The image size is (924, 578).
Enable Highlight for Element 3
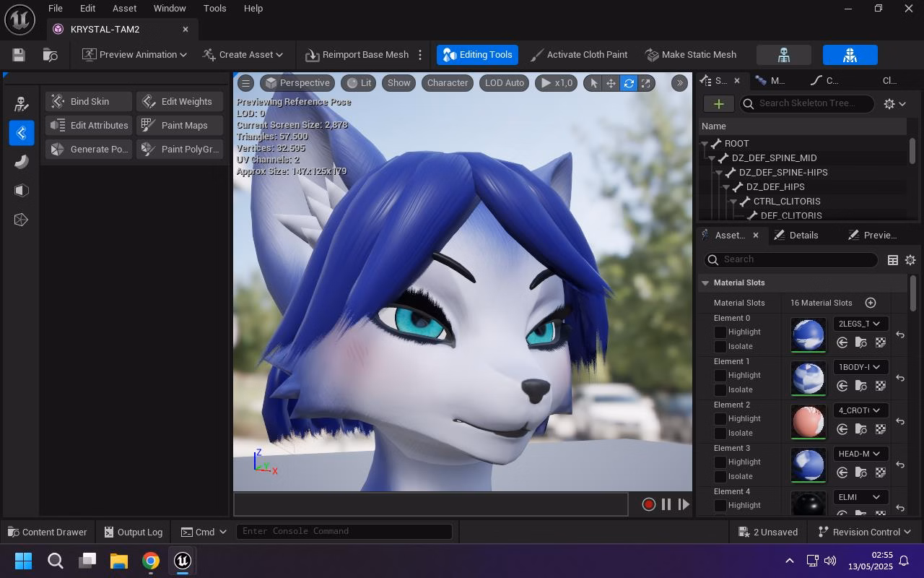click(x=720, y=462)
